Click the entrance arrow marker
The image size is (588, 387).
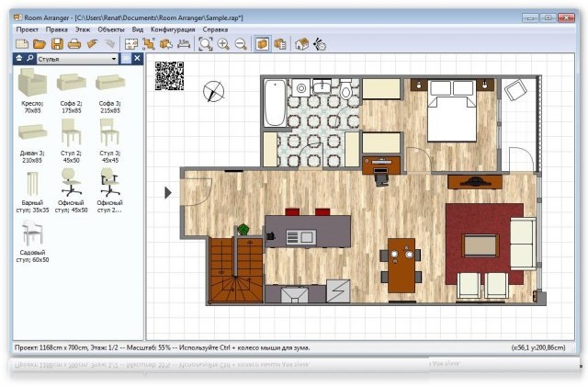click(x=168, y=192)
